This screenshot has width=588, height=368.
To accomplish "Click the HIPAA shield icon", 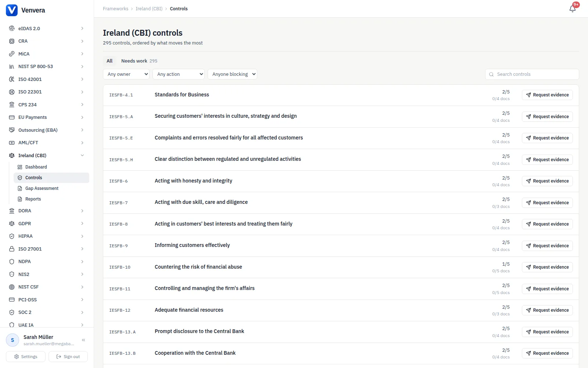I will [12, 236].
